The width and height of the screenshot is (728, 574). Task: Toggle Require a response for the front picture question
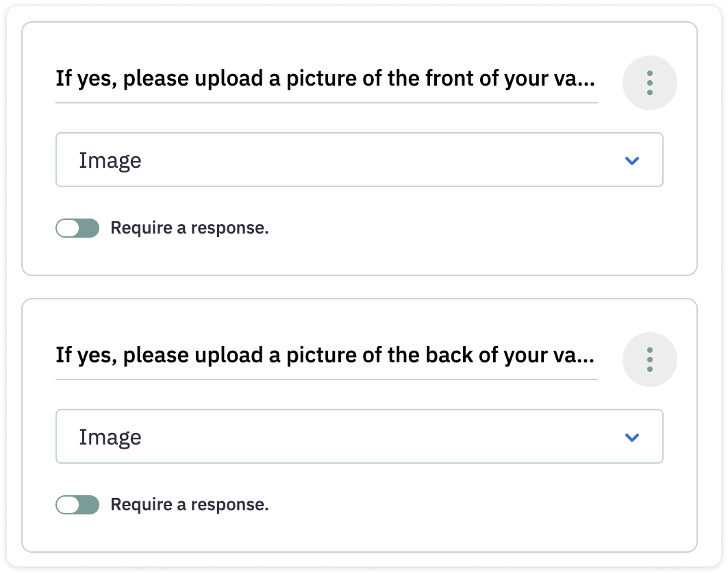pyautogui.click(x=77, y=228)
